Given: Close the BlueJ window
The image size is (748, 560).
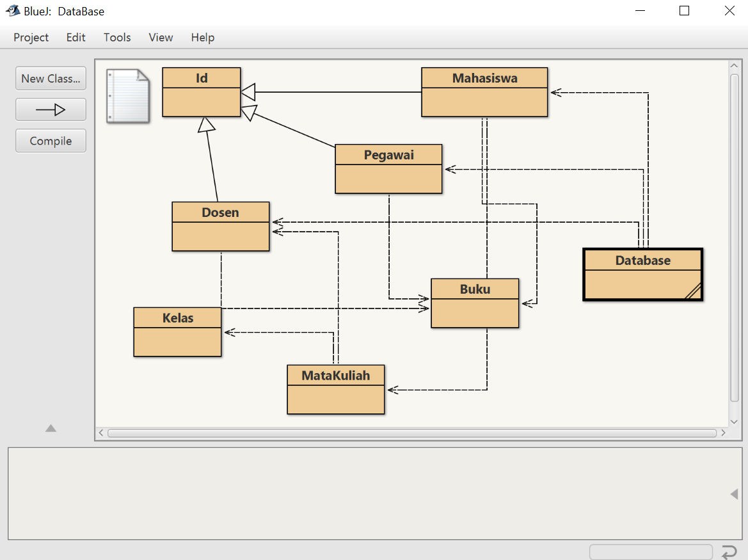Looking at the screenshot, I should 729,10.
